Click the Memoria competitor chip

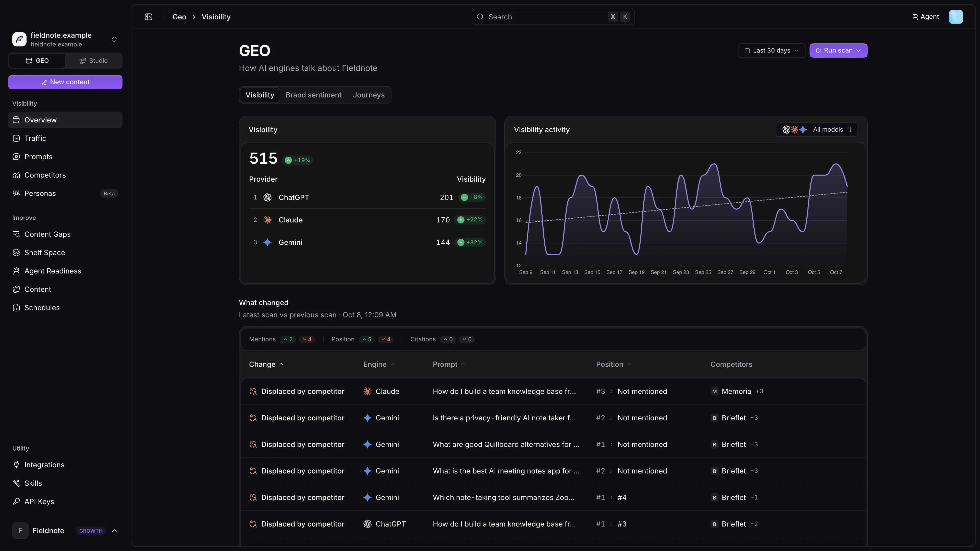pos(731,391)
